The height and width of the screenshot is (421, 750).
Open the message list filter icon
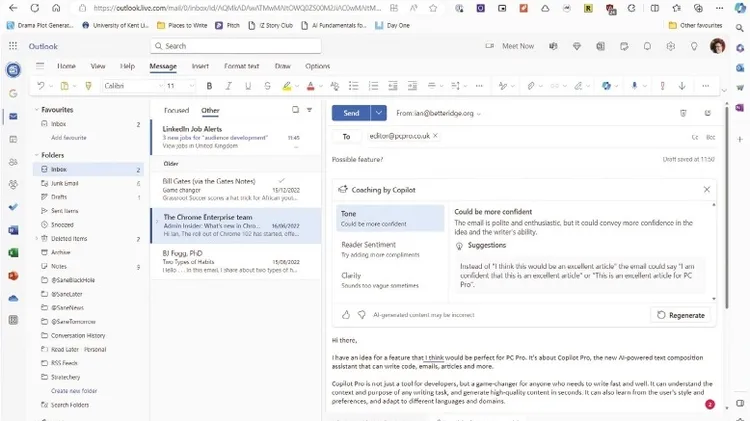point(309,110)
